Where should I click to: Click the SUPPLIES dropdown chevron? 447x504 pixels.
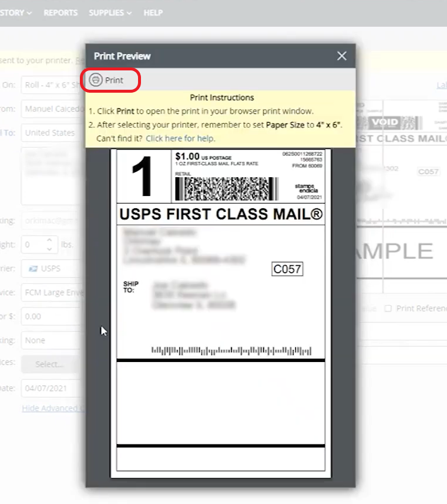pos(129,13)
